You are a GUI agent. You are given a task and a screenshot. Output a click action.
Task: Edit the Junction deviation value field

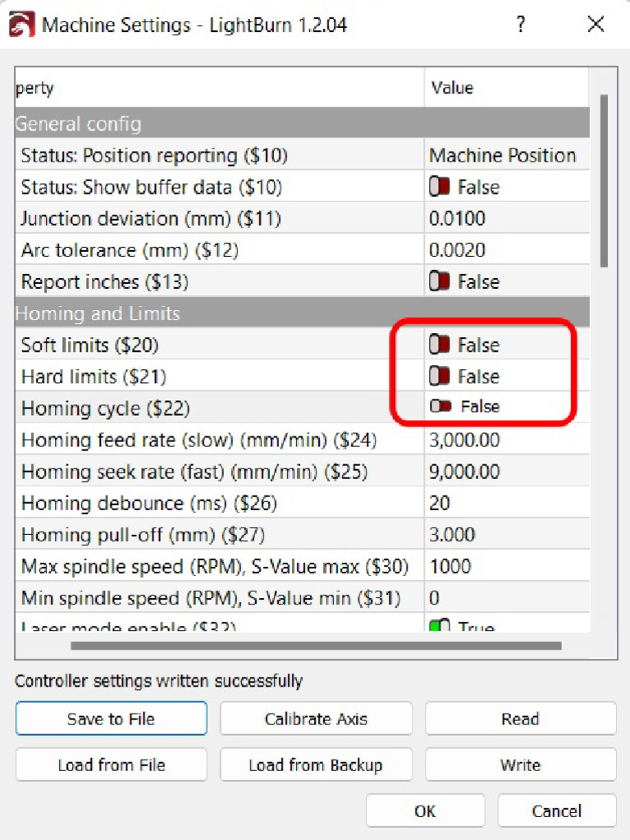pos(504,219)
